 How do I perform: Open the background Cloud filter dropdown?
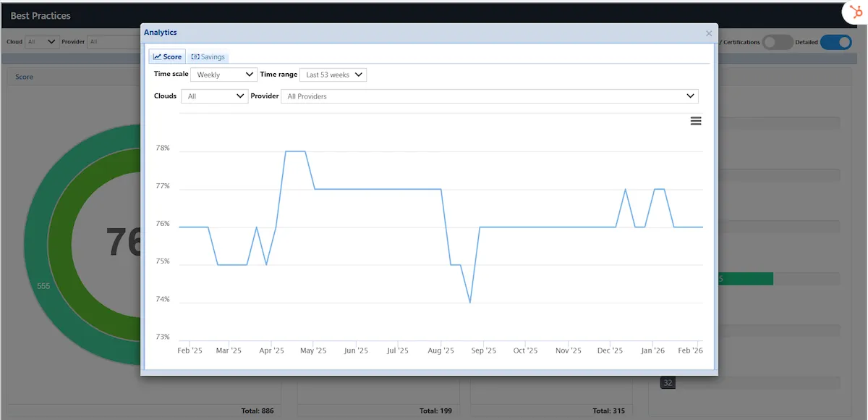[x=42, y=42]
